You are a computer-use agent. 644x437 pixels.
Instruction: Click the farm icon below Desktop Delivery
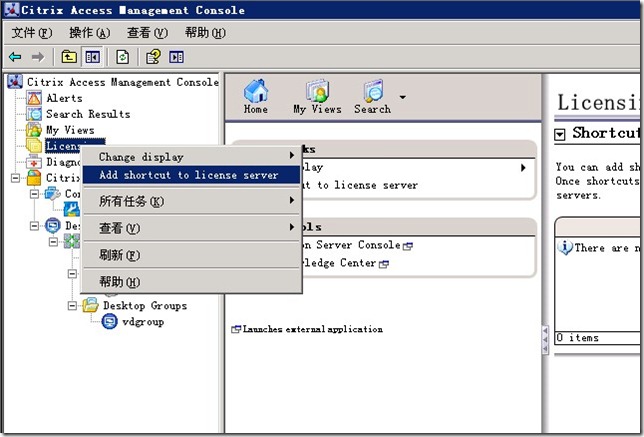71,241
